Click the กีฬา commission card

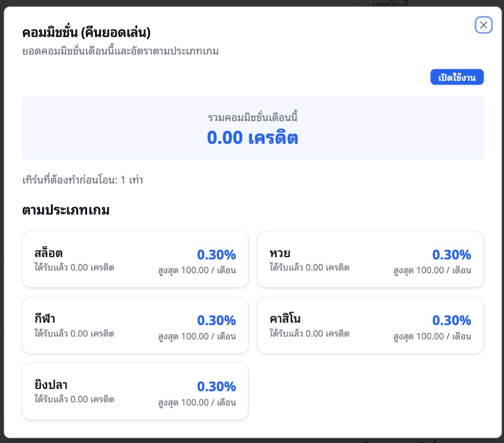click(135, 325)
